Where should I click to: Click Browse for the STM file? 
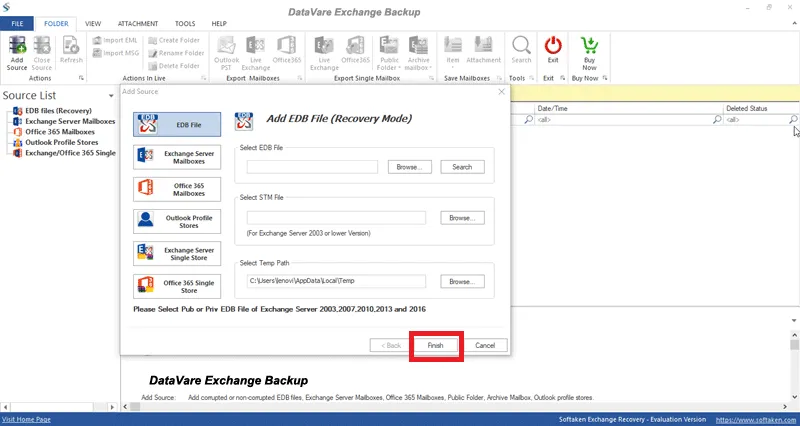462,218
